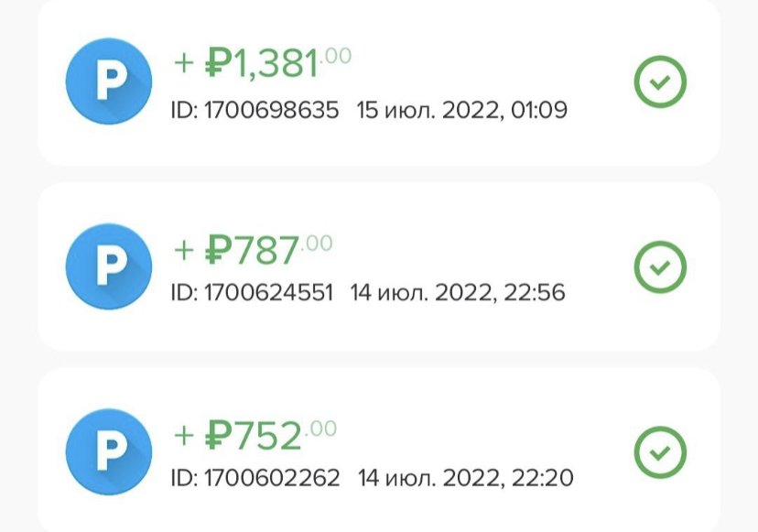Viewport: 758px width, 532px height.
Task: Click the blue P icon for ₽1,381 payment
Action: pos(109,81)
